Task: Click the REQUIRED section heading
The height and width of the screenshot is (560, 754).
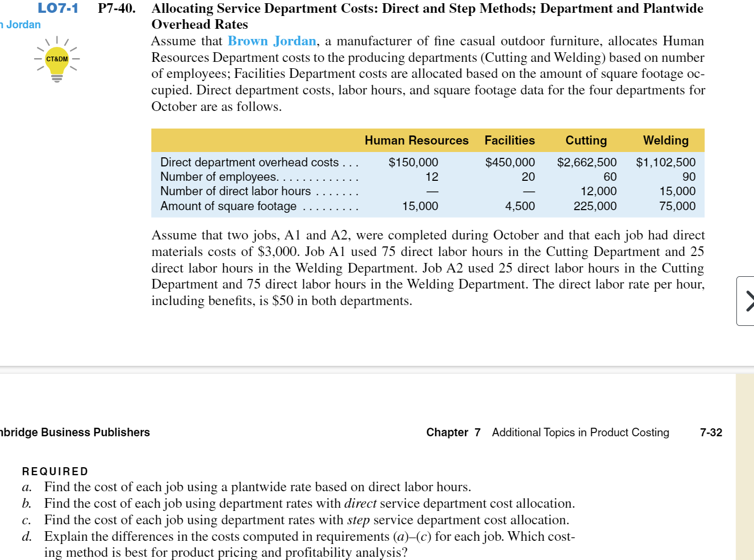Action: click(x=55, y=471)
